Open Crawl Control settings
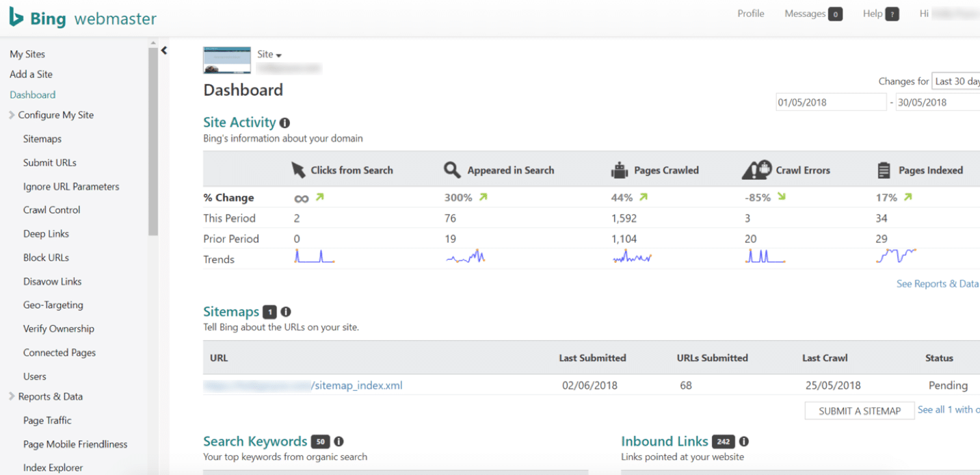Viewport: 980px width, 475px height. tap(52, 210)
